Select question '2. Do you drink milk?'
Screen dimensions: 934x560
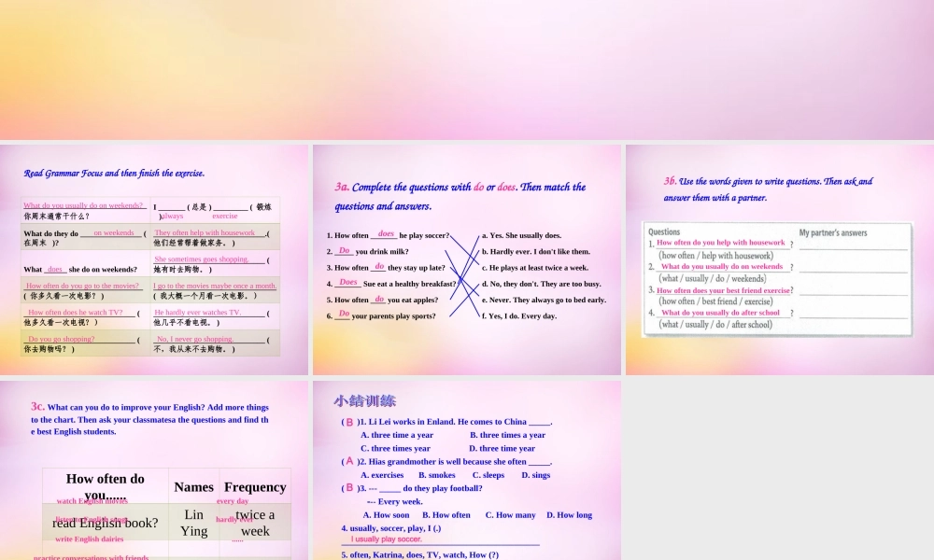point(367,251)
